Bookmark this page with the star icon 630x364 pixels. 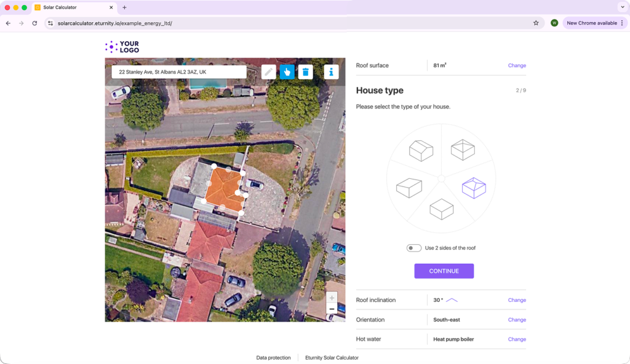pyautogui.click(x=536, y=23)
